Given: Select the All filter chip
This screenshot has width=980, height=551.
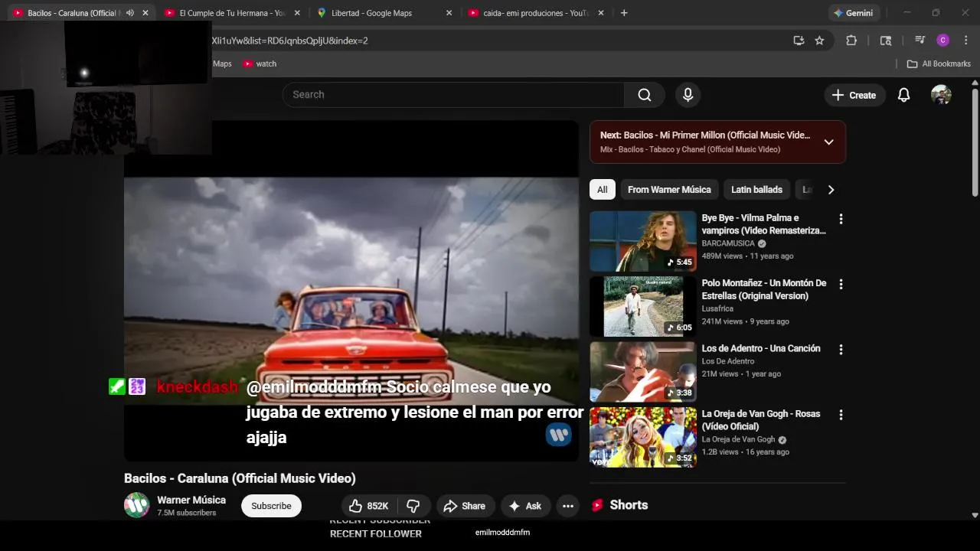Looking at the screenshot, I should pos(603,190).
